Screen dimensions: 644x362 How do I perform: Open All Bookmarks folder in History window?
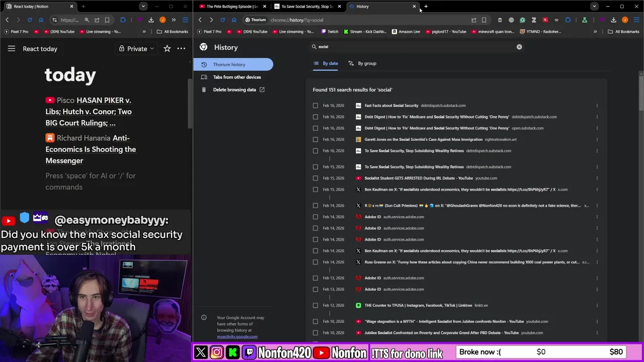tap(623, 31)
